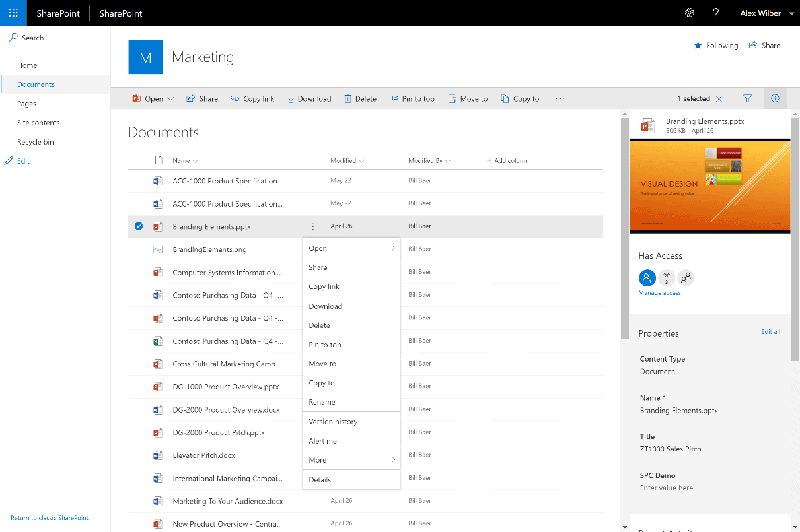Star the Following toggle for this site
This screenshot has height=532, width=800.
[699, 45]
